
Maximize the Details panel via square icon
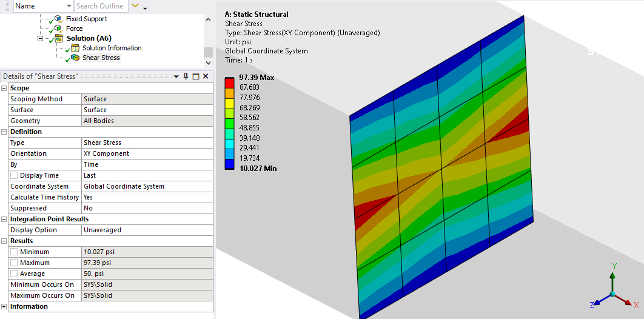pos(196,76)
